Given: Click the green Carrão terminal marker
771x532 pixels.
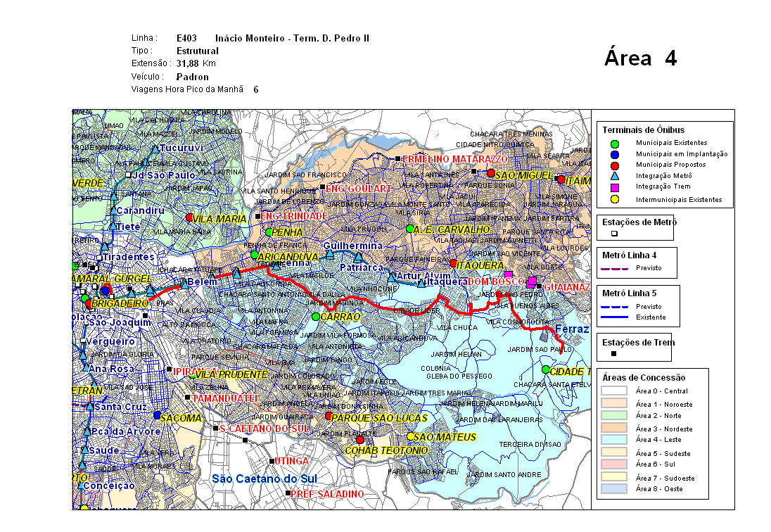Looking at the screenshot, I should pos(316,317).
